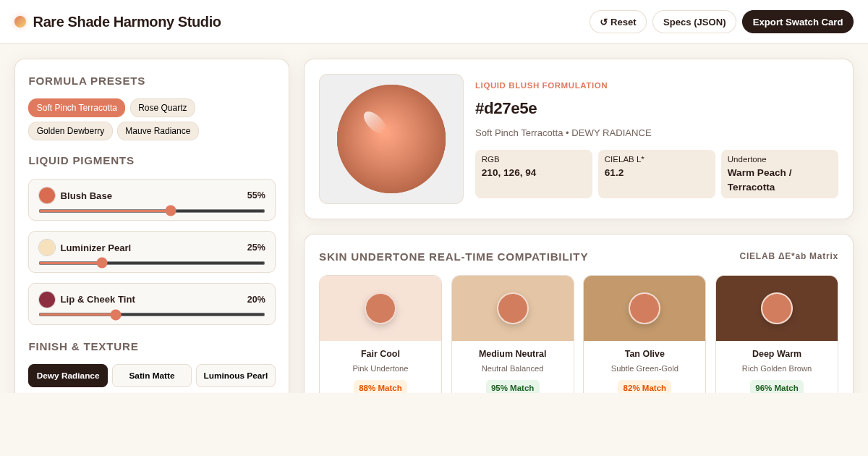Select the Medium Neutral skin swatch dot
Image resolution: width=868 pixels, height=456 pixels.
513,308
